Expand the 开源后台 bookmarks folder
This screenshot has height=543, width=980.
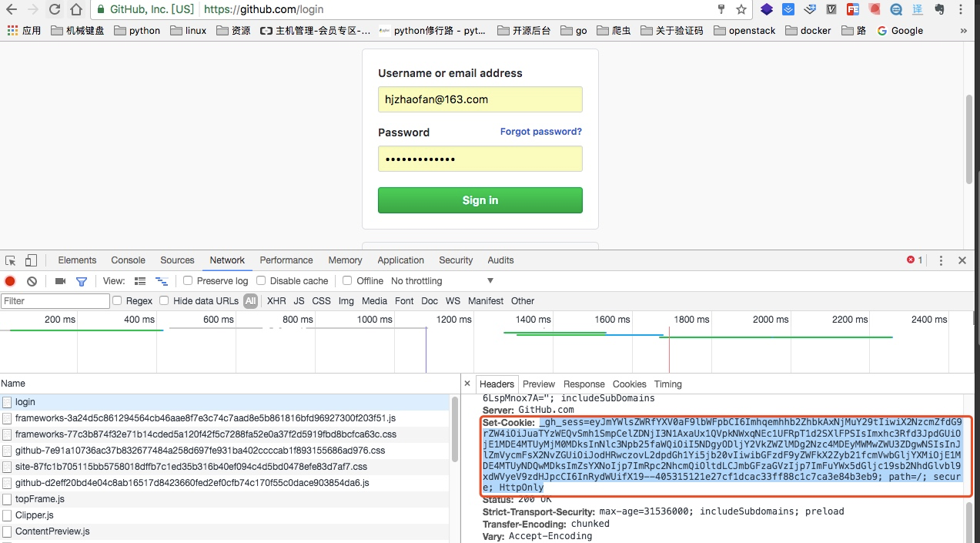[523, 31]
